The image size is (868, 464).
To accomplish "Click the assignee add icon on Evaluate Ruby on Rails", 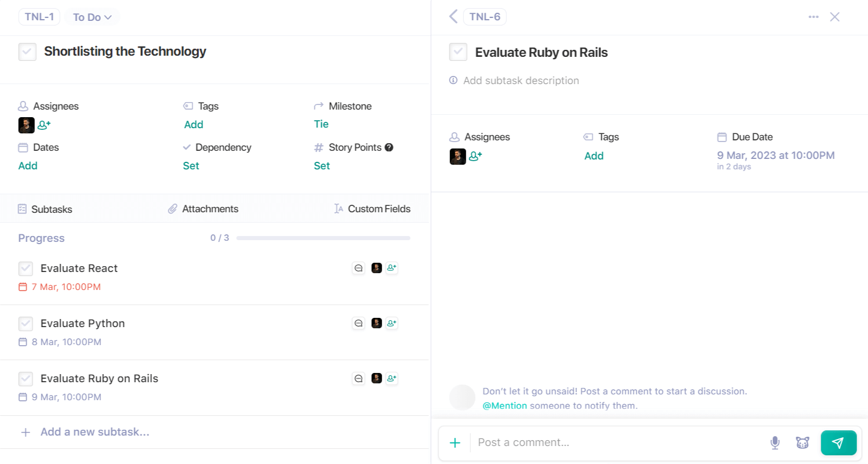I will (x=391, y=378).
